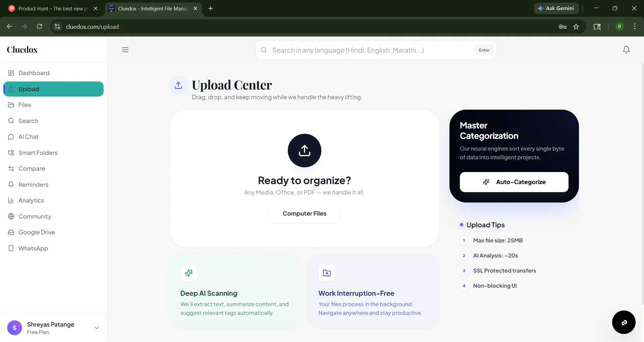Close the Product Hunt tab

[x=96, y=8]
